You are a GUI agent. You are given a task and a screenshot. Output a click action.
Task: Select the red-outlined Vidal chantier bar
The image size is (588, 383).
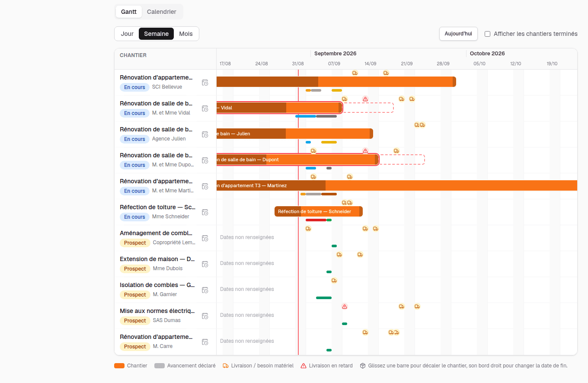(x=279, y=108)
